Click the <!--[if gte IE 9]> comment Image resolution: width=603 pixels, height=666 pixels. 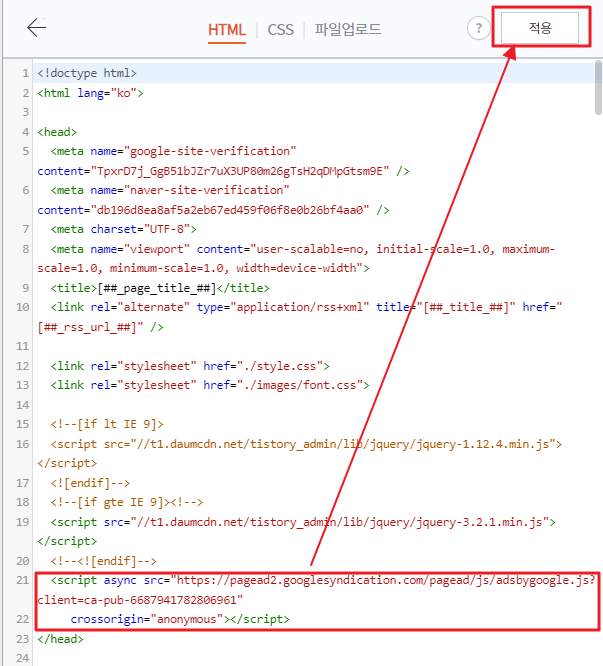(127, 502)
